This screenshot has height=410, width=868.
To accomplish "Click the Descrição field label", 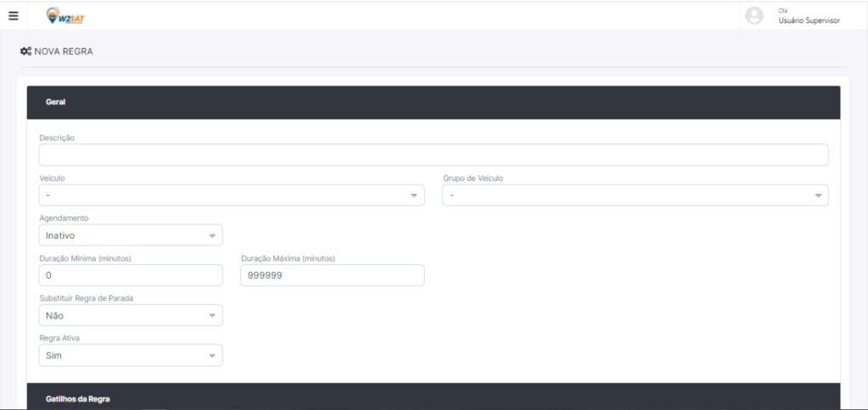I will coord(57,138).
